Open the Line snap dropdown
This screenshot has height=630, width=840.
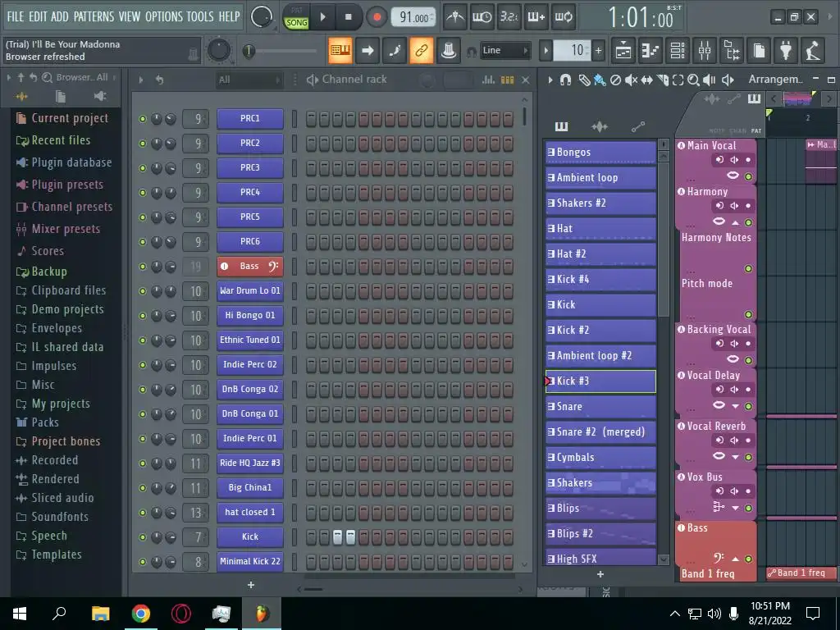coord(504,51)
